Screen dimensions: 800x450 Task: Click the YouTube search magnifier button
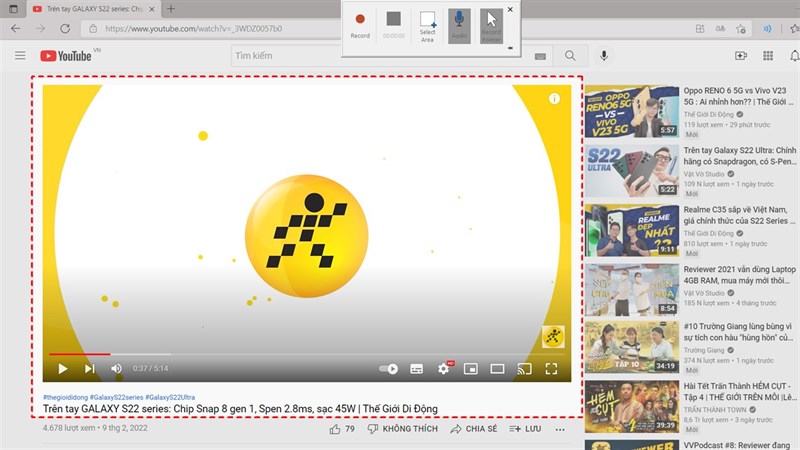pyautogui.click(x=570, y=56)
